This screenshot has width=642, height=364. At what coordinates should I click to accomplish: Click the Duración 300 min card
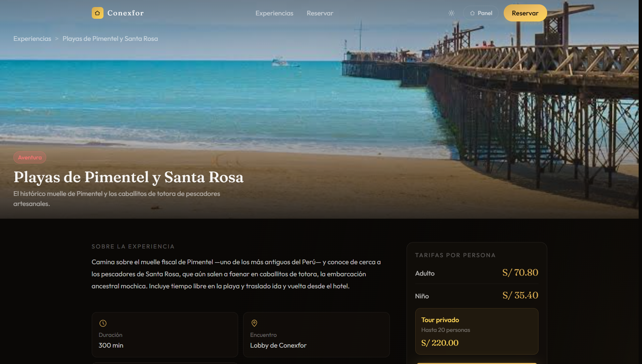(165, 335)
